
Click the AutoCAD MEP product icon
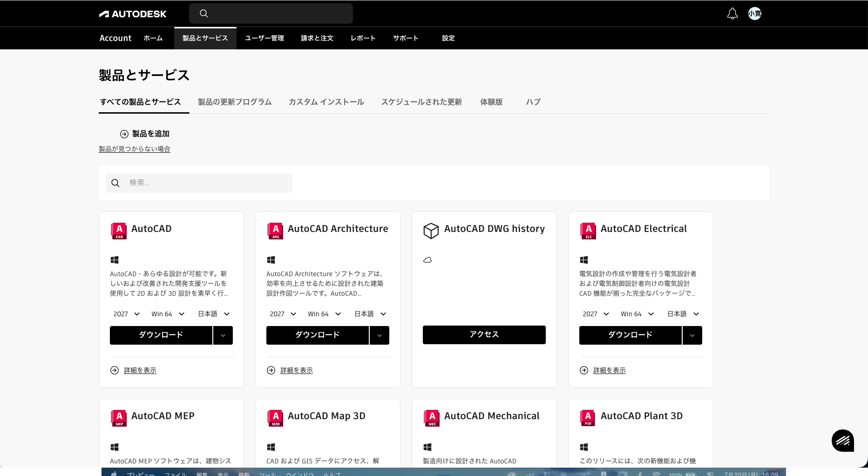pyautogui.click(x=119, y=418)
